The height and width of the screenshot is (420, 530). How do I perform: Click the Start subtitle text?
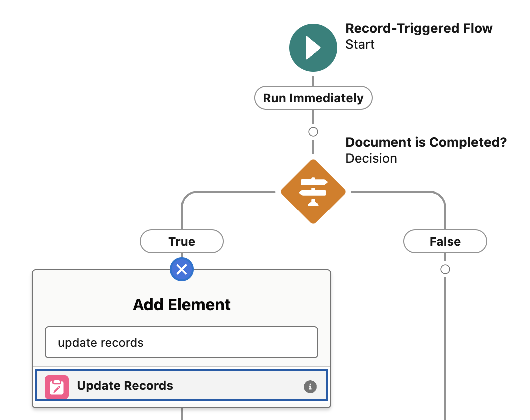pyautogui.click(x=360, y=44)
